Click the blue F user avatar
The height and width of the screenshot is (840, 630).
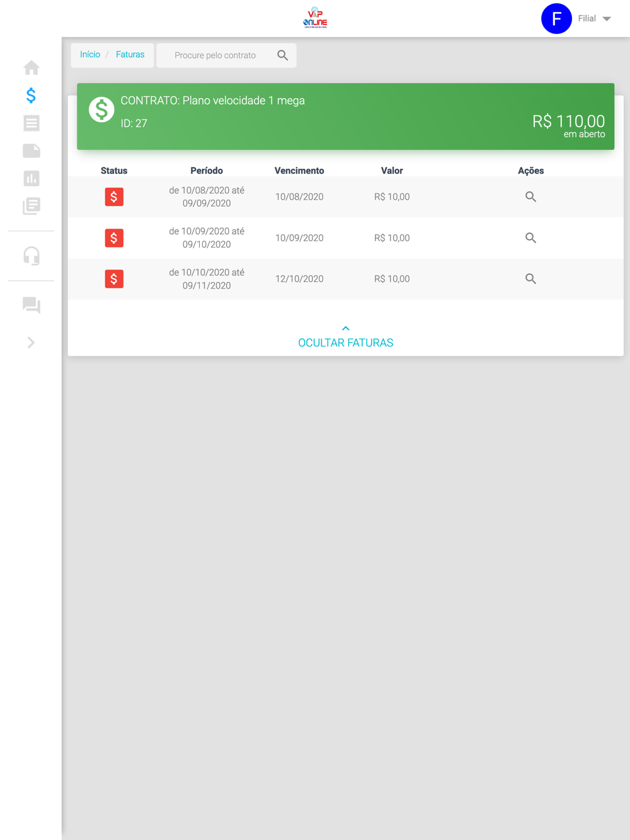tap(556, 18)
